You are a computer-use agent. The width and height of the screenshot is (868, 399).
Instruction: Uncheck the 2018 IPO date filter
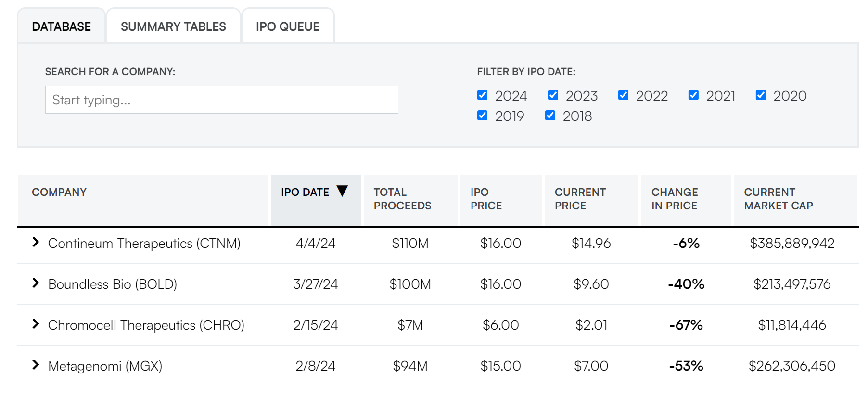coord(550,116)
